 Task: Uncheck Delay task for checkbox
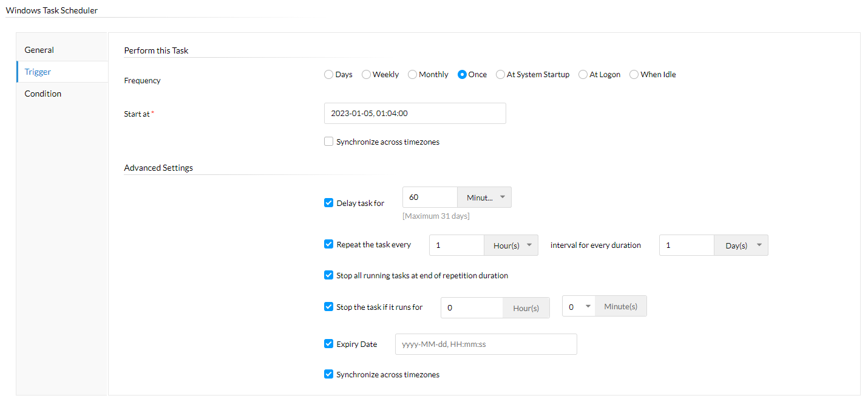coord(329,203)
